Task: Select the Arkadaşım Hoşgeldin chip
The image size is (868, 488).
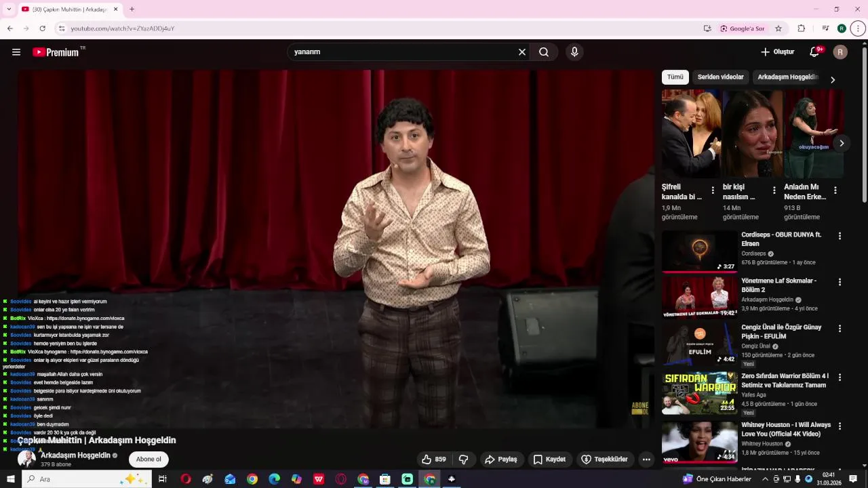Action: pyautogui.click(x=788, y=77)
